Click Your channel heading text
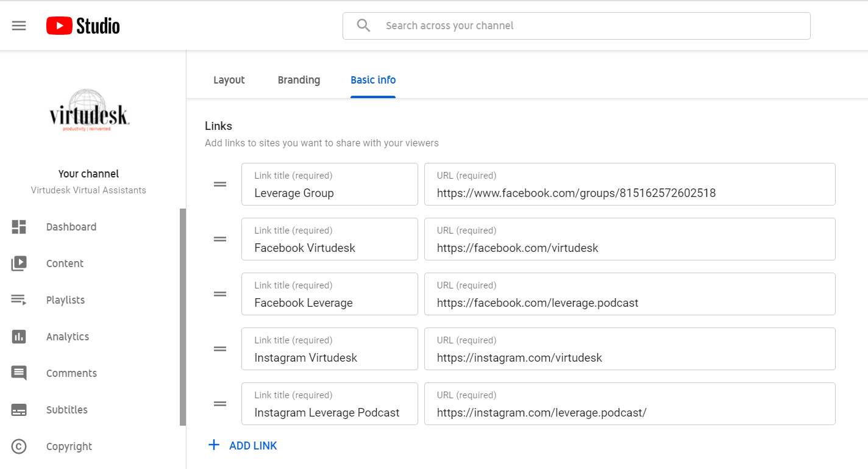Screen dimensions: 868x469 point(89,174)
